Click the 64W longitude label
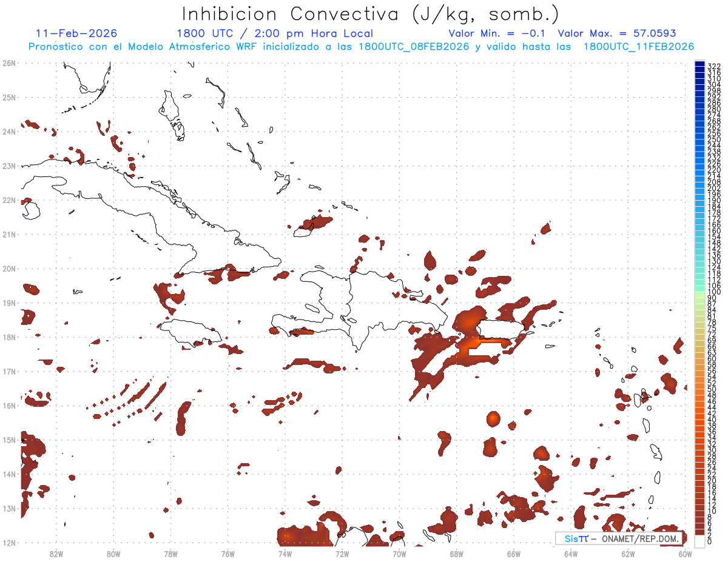This screenshot has width=728, height=562. tap(571, 554)
